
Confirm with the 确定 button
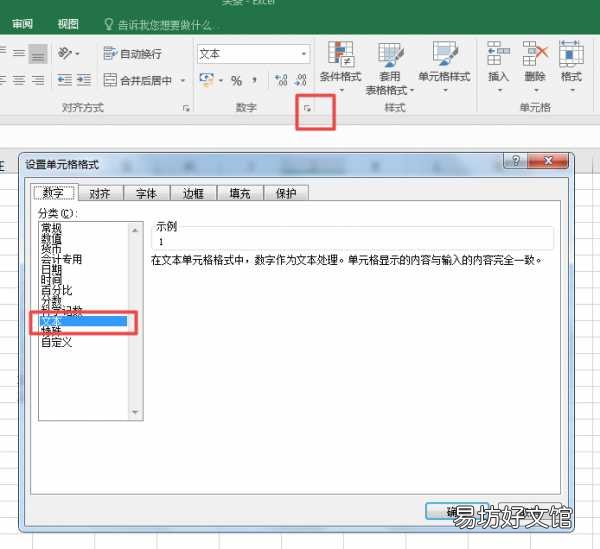pyautogui.click(x=457, y=511)
